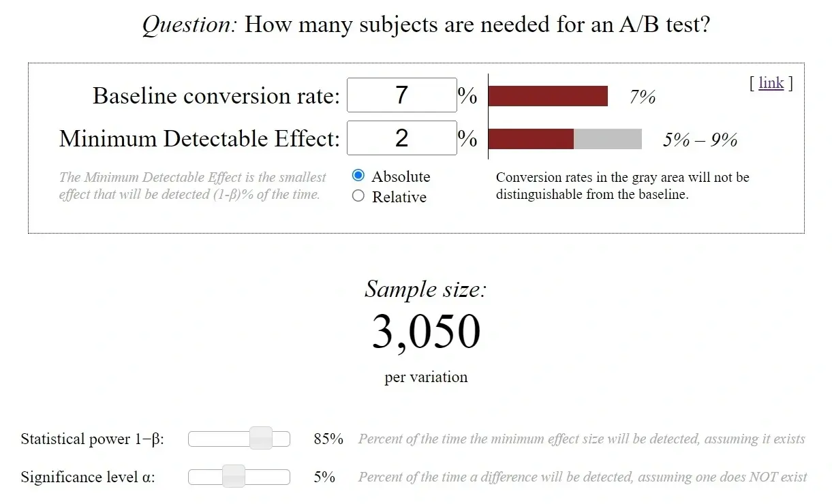Click the Baseline conversion rate input field
Screen dimensions: 832x504
pyautogui.click(x=401, y=95)
